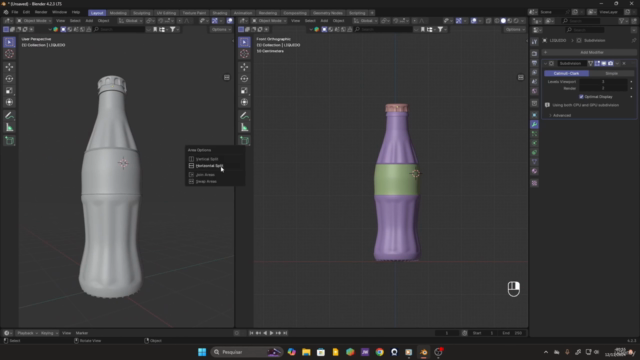The width and height of the screenshot is (640, 360).
Task: Select the Select Box tool in right viewport
Action: tap(244, 42)
